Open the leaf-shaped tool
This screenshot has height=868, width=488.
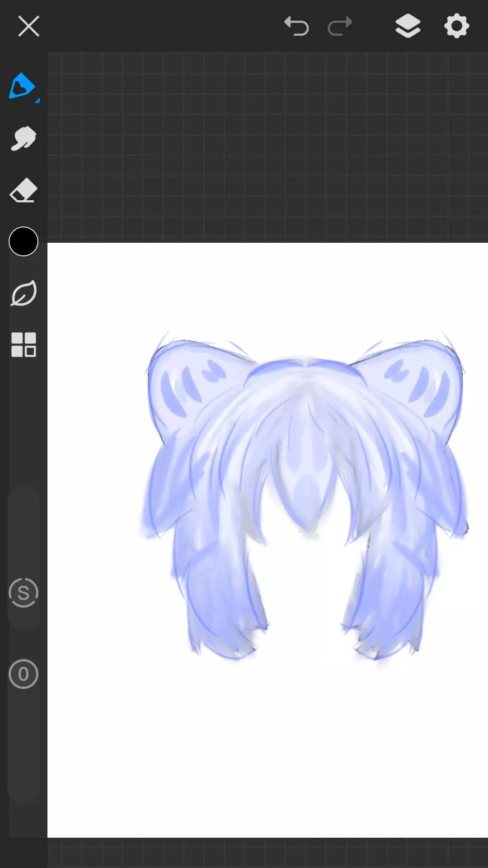click(x=23, y=293)
